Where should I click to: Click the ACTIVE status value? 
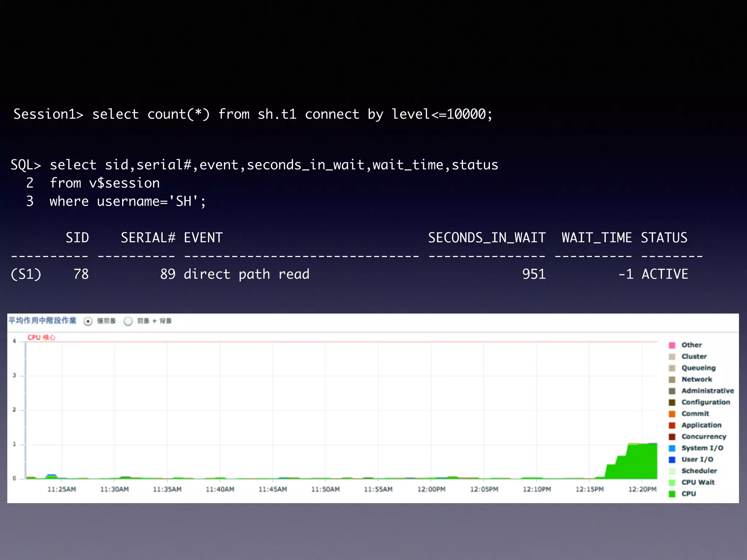(665, 275)
